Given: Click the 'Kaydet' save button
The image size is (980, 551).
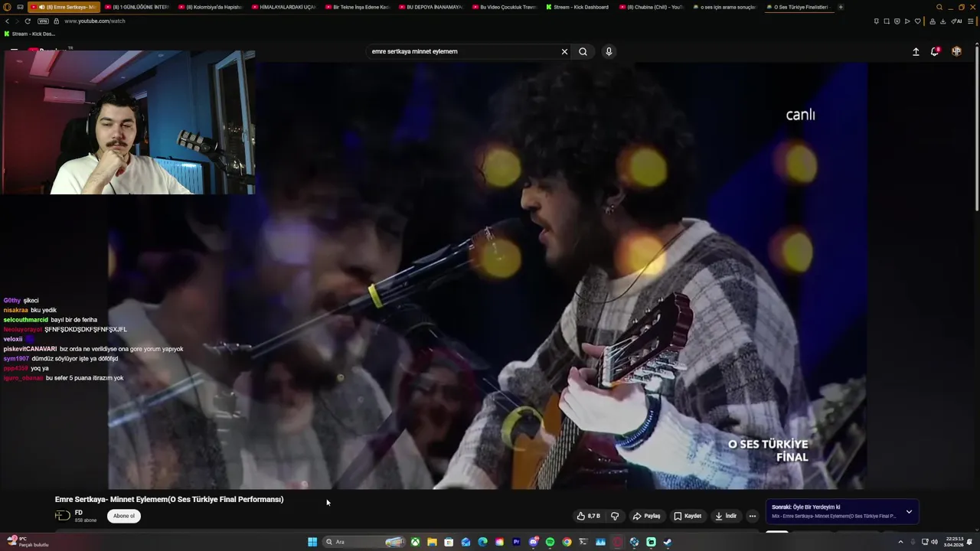Looking at the screenshot, I should tap(688, 516).
